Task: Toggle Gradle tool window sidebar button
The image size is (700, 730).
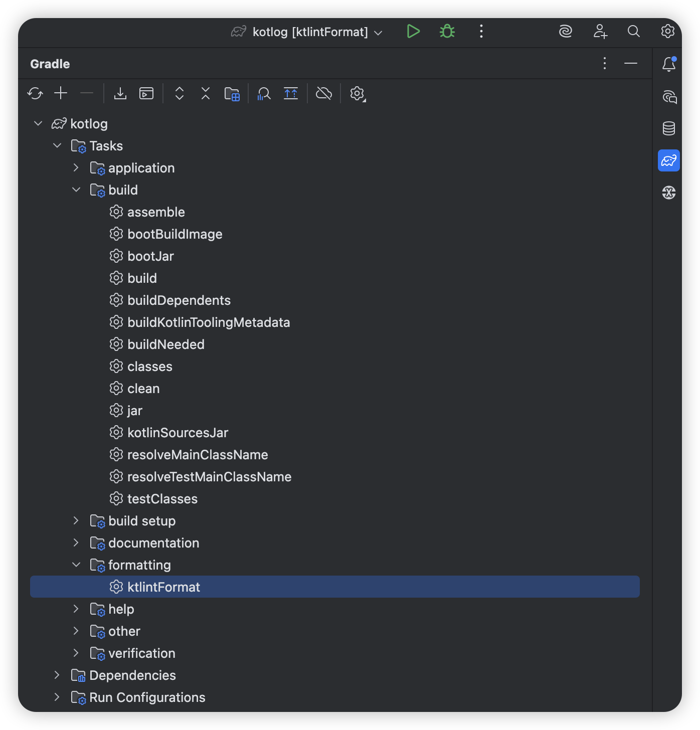Action: click(669, 160)
